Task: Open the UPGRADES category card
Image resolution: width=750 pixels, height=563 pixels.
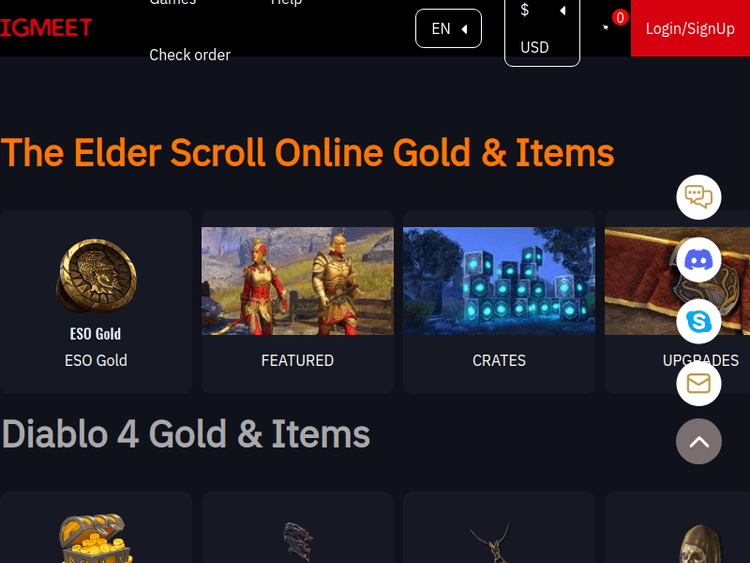Action: click(677, 302)
